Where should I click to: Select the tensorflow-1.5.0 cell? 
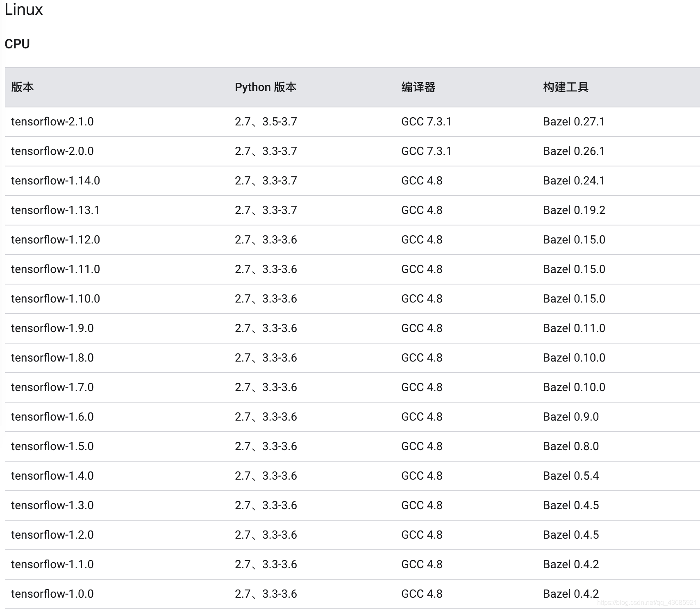click(x=52, y=446)
